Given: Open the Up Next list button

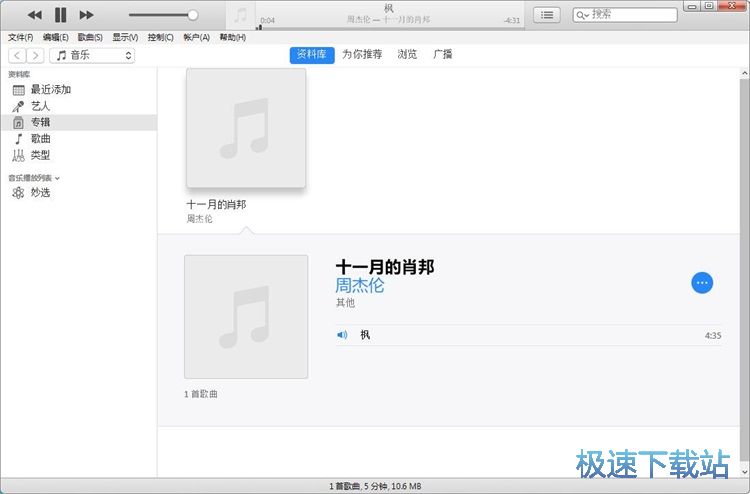Looking at the screenshot, I should click(547, 15).
